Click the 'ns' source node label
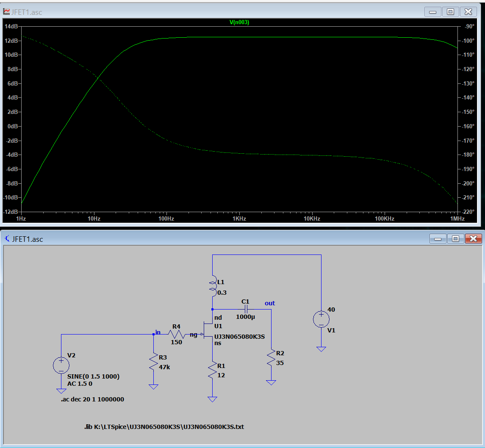This screenshot has height=448, width=485. (x=218, y=343)
